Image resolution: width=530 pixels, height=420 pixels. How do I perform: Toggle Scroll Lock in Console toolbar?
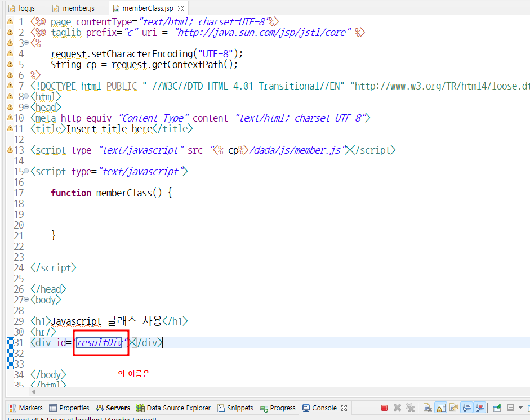click(441, 408)
